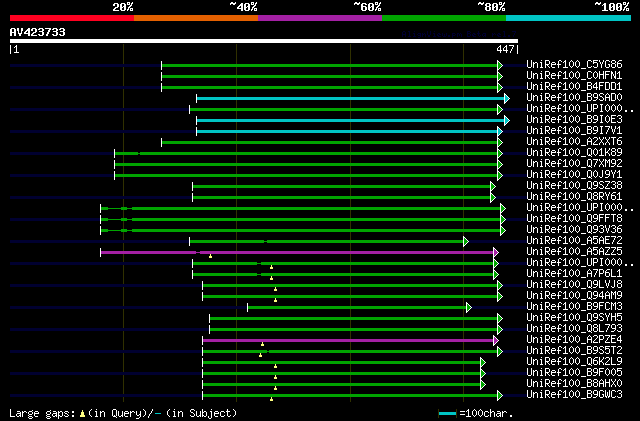Open the UniRef100_C5YG86 hit label
640x421 pixels.
574,64
